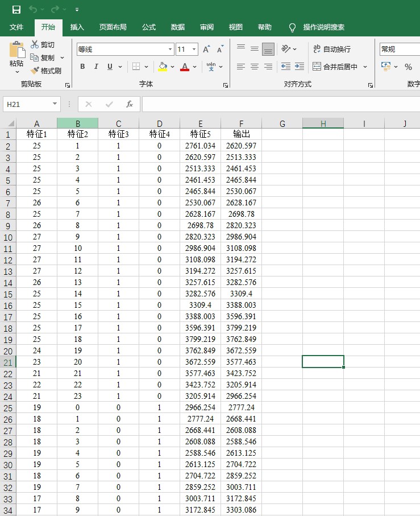Switch to the 数据 ribbon tab

tap(177, 27)
